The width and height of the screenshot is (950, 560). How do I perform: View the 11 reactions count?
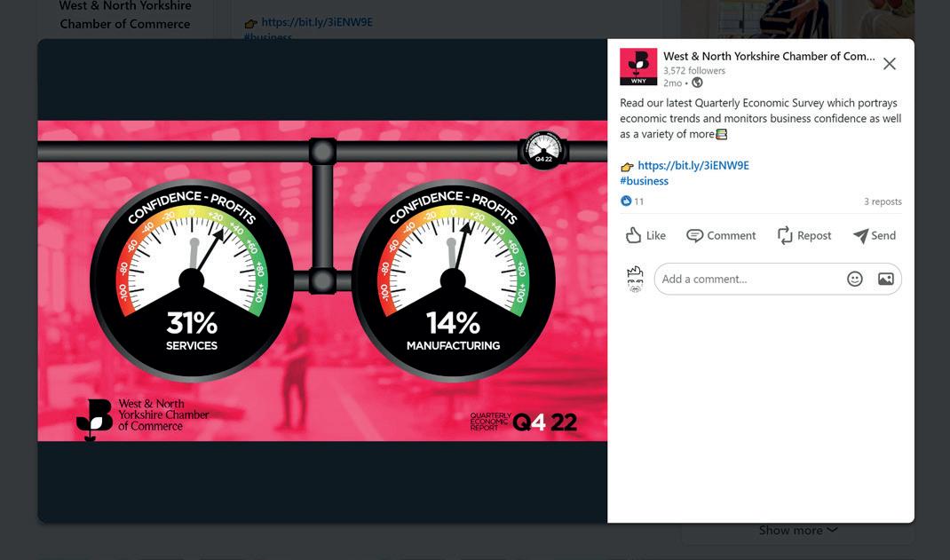638,201
